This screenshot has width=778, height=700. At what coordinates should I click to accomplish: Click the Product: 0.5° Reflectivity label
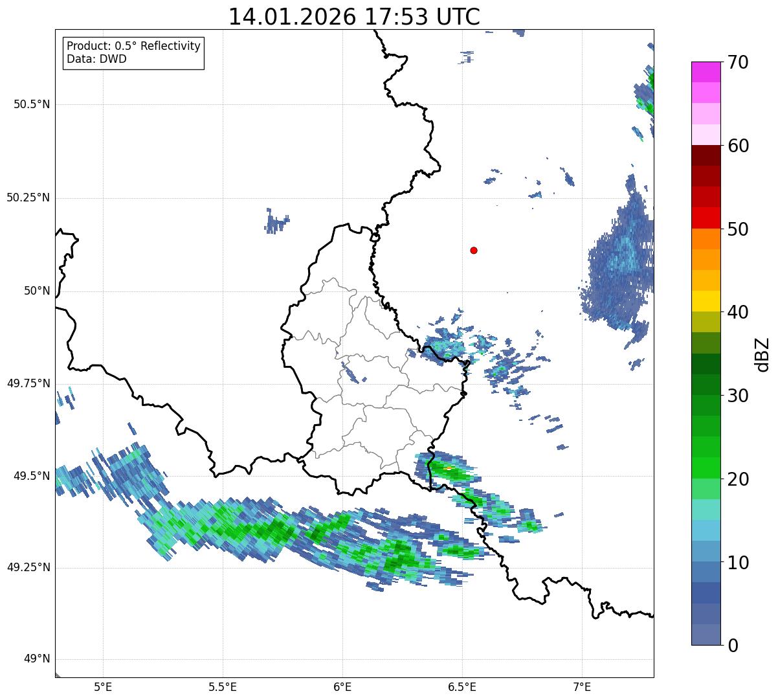[133, 47]
